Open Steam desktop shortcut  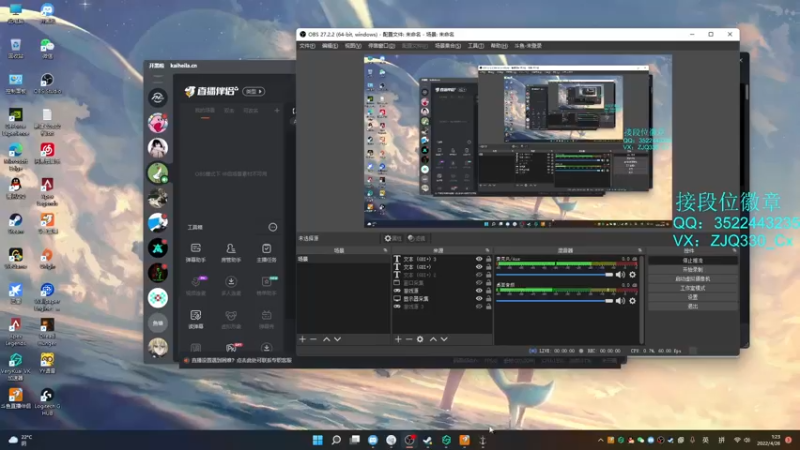pos(15,223)
